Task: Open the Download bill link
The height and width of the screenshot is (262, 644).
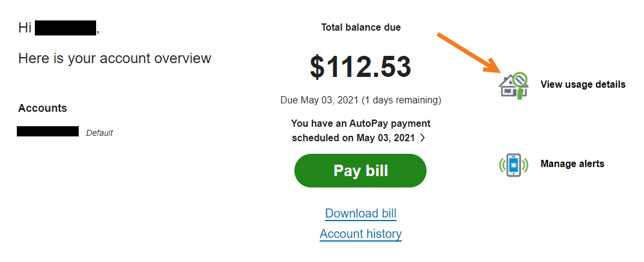Action: (360, 213)
